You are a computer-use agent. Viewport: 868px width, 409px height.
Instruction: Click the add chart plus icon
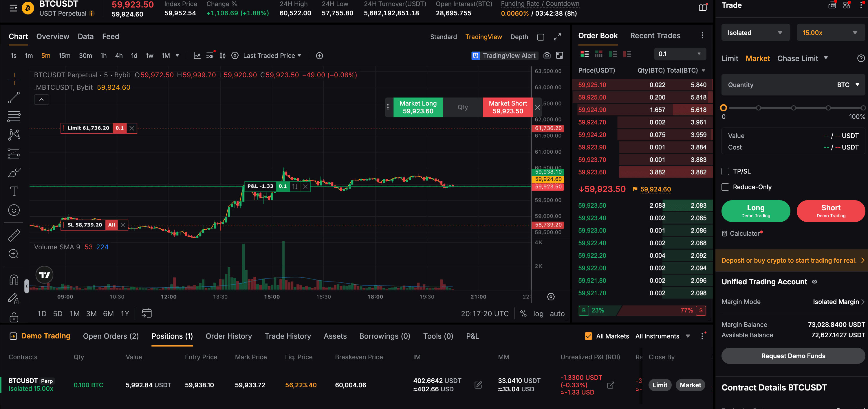tap(319, 56)
